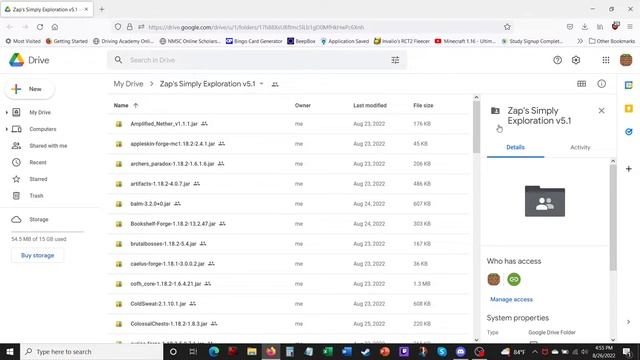Screen dimensions: 640x360
Task: Select caelus-forge-1.18.1-3.0.0.2.jar file
Action: click(x=289, y=264)
